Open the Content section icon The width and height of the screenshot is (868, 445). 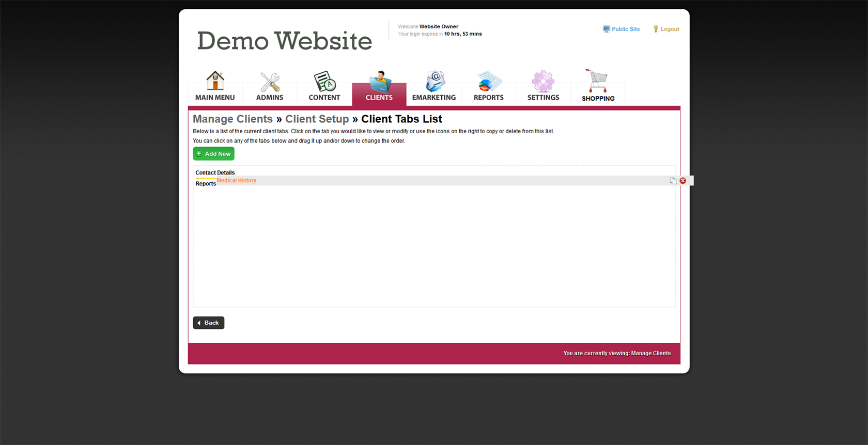point(324,82)
